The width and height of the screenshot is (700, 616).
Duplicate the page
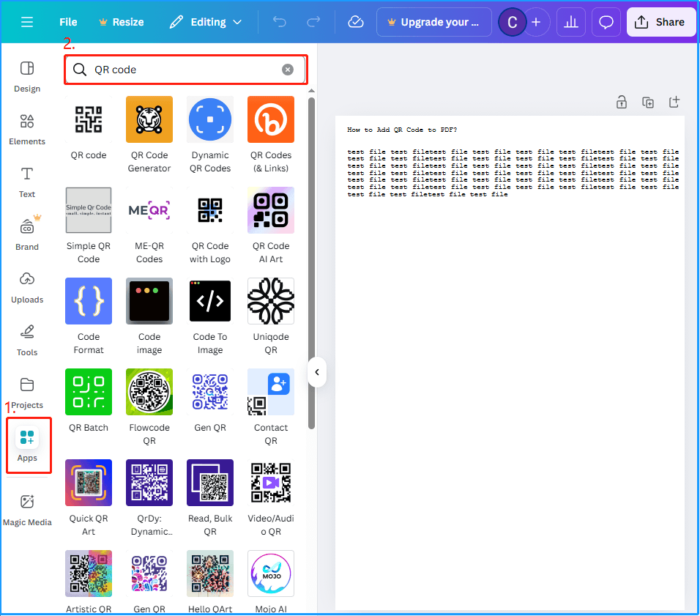click(x=648, y=103)
